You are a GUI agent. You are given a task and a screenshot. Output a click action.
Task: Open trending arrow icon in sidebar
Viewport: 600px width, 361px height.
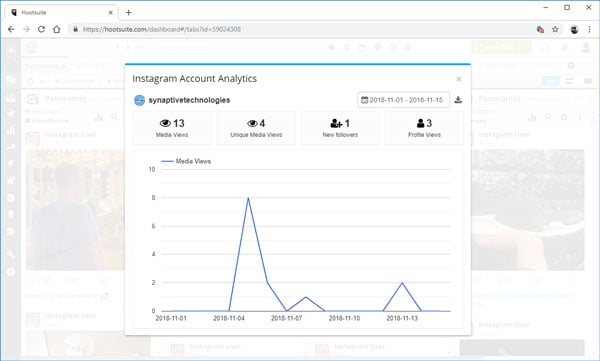11,147
